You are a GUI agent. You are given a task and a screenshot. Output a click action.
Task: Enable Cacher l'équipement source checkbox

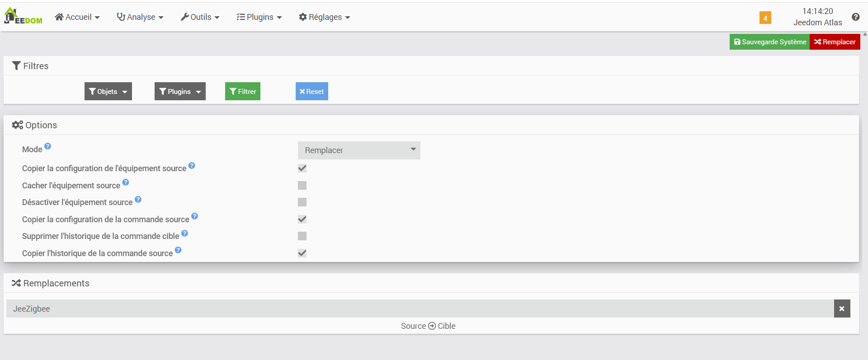pos(302,186)
